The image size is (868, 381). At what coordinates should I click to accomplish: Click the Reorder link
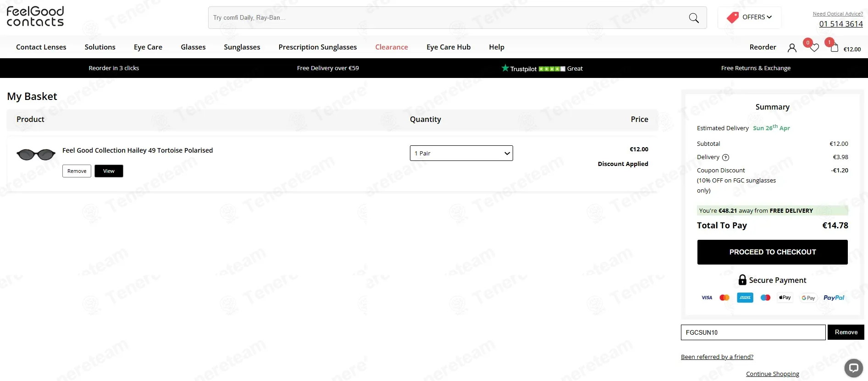[763, 47]
